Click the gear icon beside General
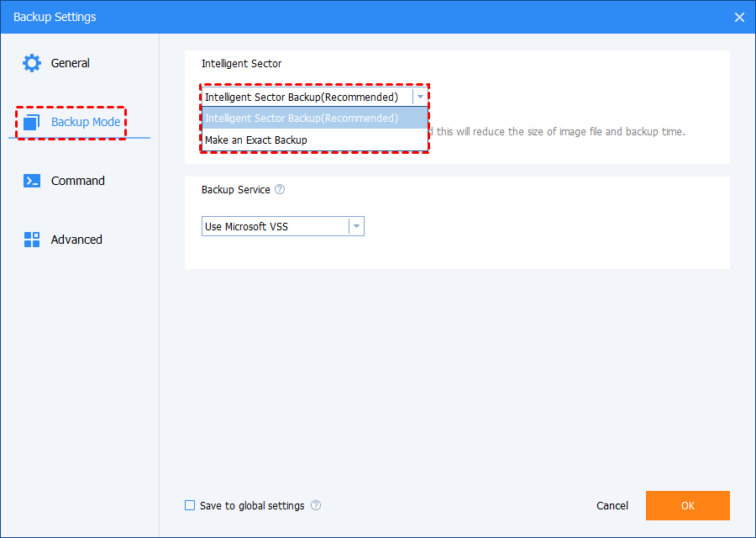The width and height of the screenshot is (756, 538). tap(32, 63)
